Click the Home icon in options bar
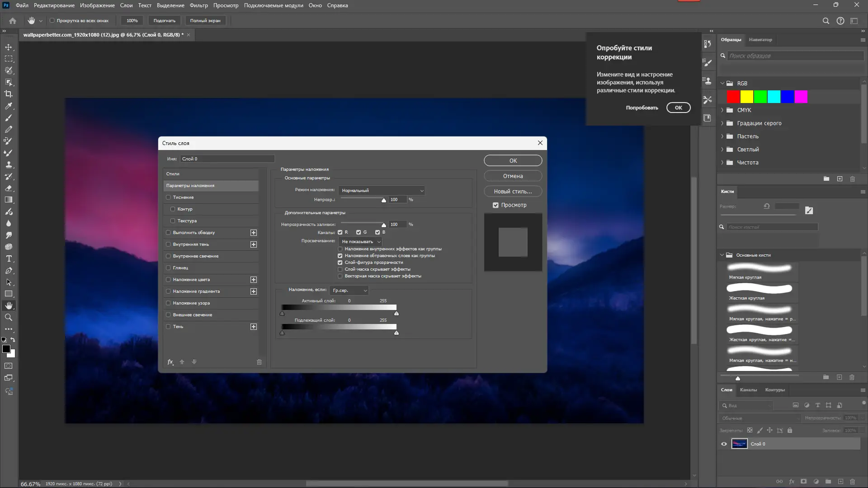 click(x=13, y=21)
